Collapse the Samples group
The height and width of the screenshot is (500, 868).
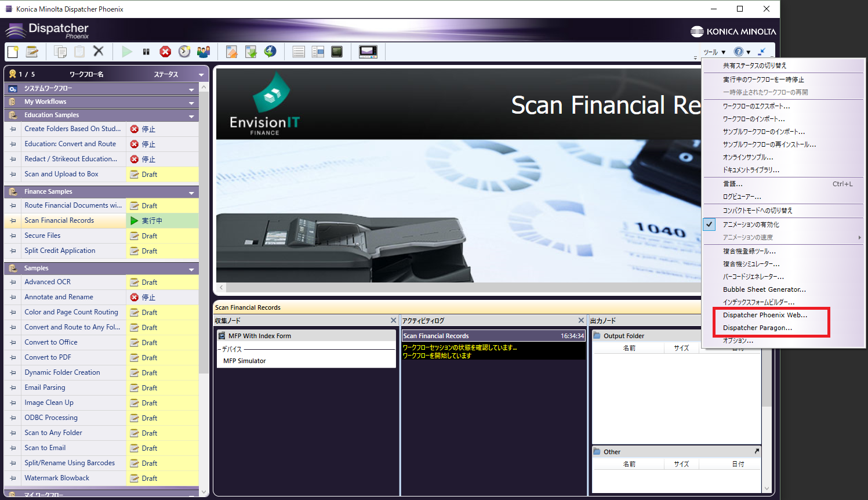point(191,269)
